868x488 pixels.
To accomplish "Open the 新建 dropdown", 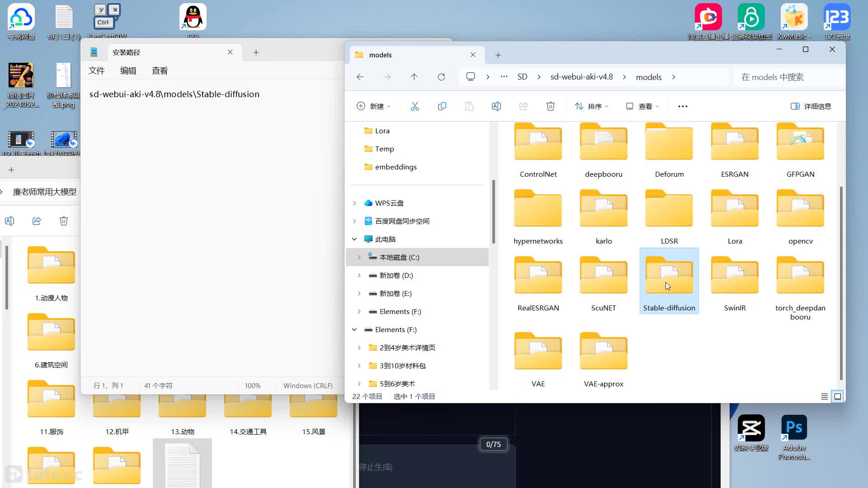I will click(x=373, y=106).
